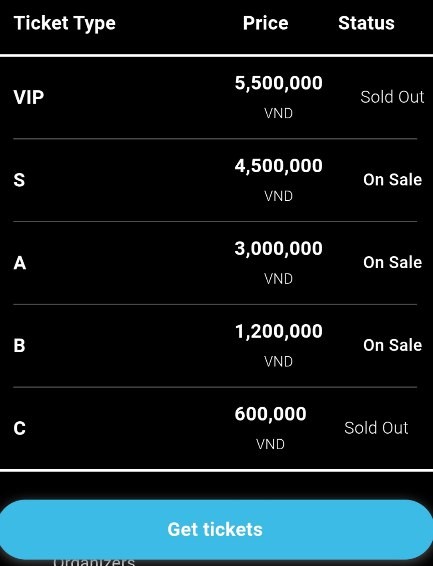
Task: Click the 3,000,000 VND price
Action: [279, 263]
